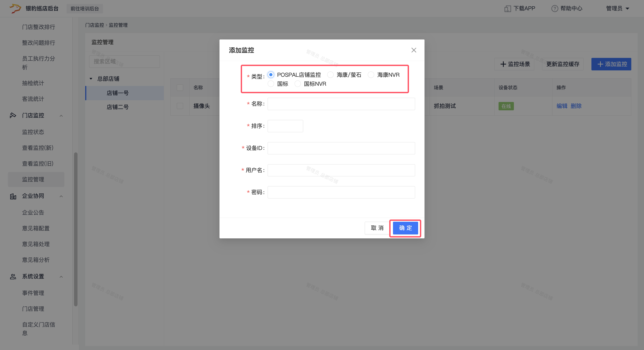Viewport: 644px width, 350px height.
Task: Open 监控状态 in the sidebar
Action: pyautogui.click(x=33, y=132)
